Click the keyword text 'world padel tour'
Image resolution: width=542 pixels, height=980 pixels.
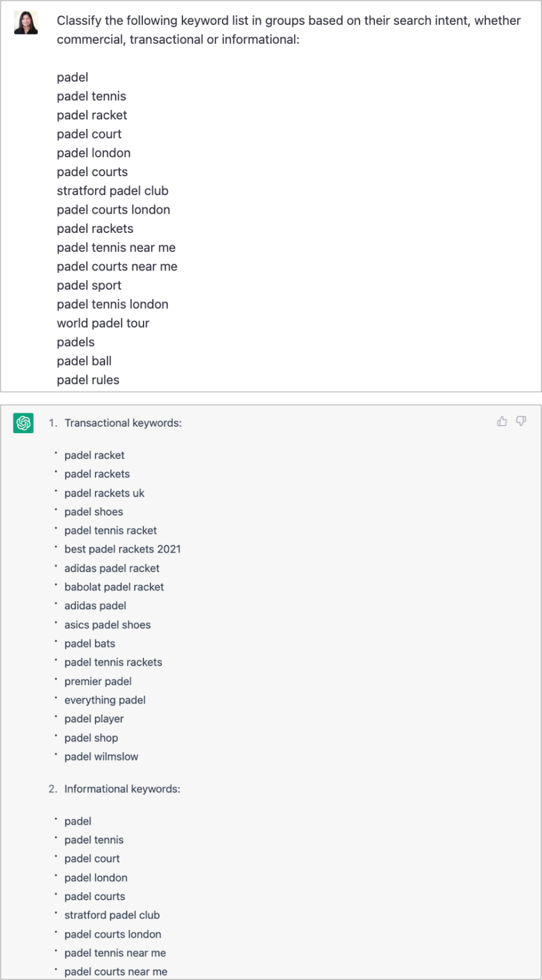pos(103,323)
